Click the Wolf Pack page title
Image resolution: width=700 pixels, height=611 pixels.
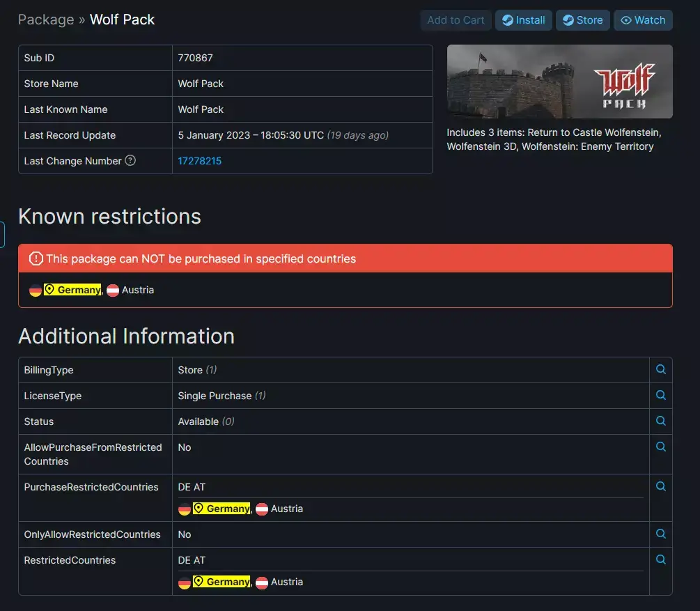point(122,20)
